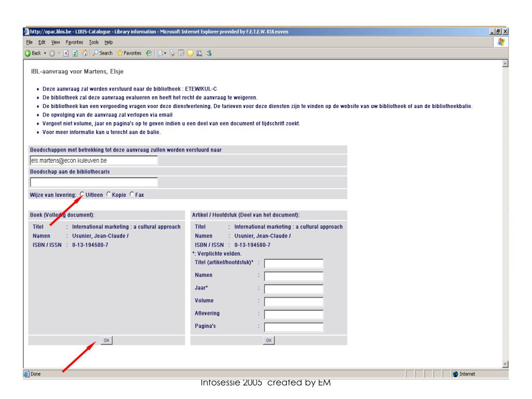
Task: Click the Verplichte velden note
Action: [217, 254]
